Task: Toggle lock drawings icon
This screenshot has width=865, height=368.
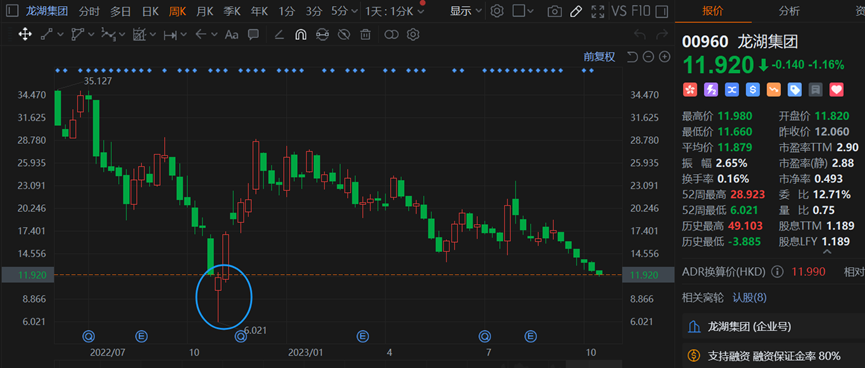Action: pyautogui.click(x=322, y=35)
